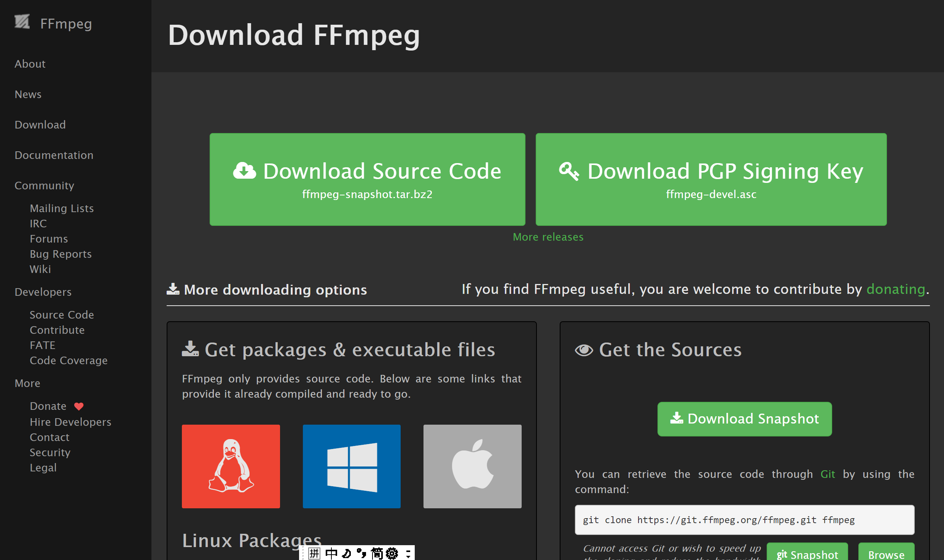Select the Download menu item
The height and width of the screenshot is (560, 944).
[x=40, y=124]
